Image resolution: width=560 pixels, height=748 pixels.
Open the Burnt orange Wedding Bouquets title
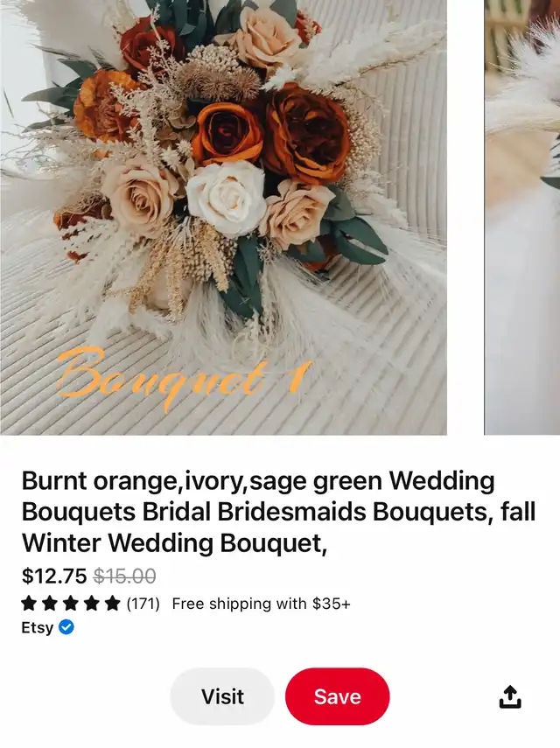278,512
